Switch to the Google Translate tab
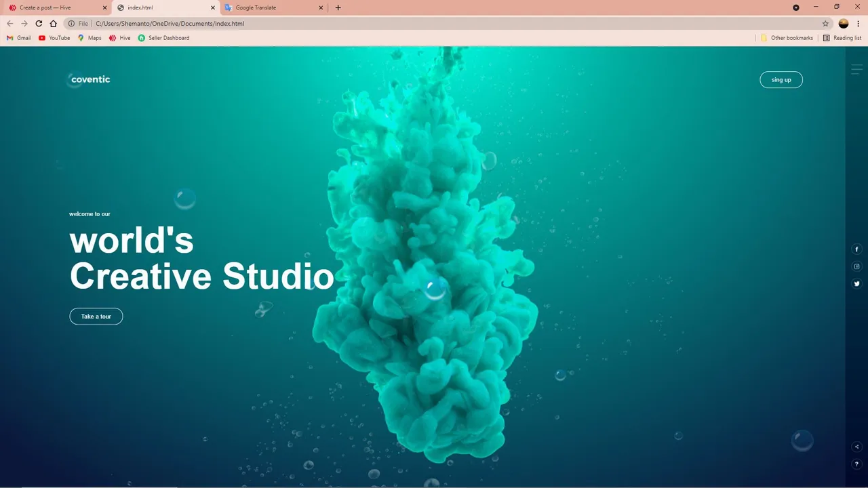The image size is (868, 488). tap(274, 7)
